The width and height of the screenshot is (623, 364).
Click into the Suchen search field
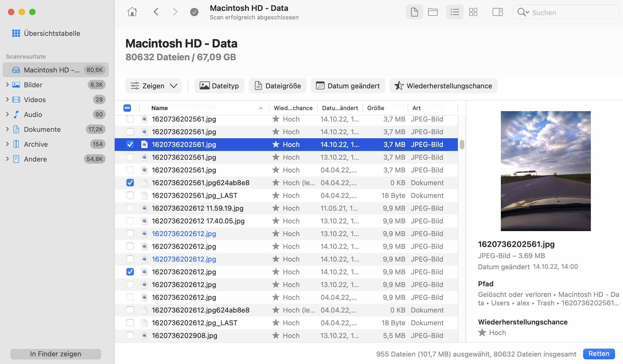566,12
